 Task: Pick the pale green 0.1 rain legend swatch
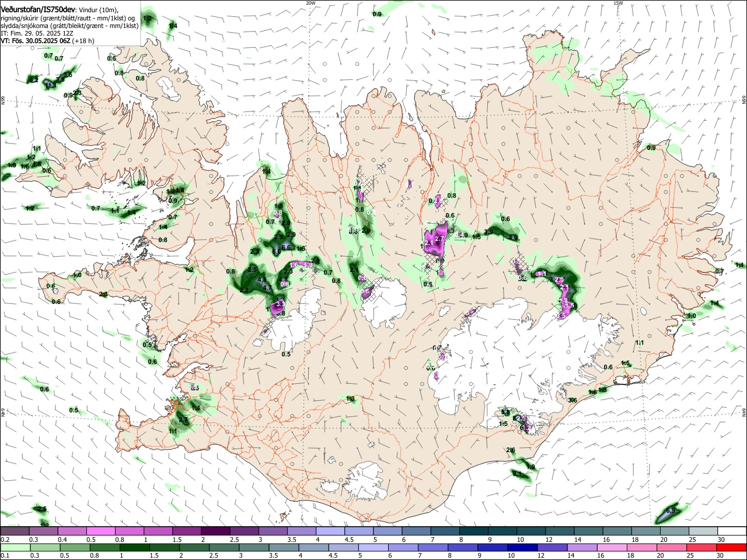tap(15, 547)
